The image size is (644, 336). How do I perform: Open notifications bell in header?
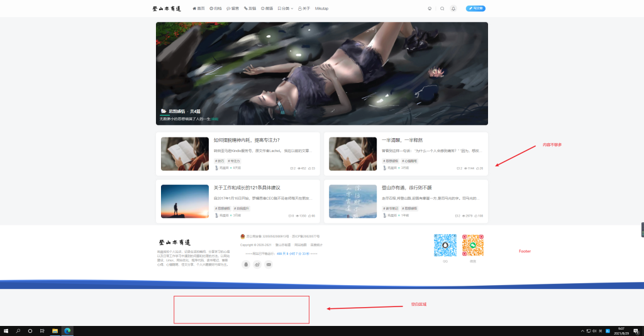coord(453,8)
